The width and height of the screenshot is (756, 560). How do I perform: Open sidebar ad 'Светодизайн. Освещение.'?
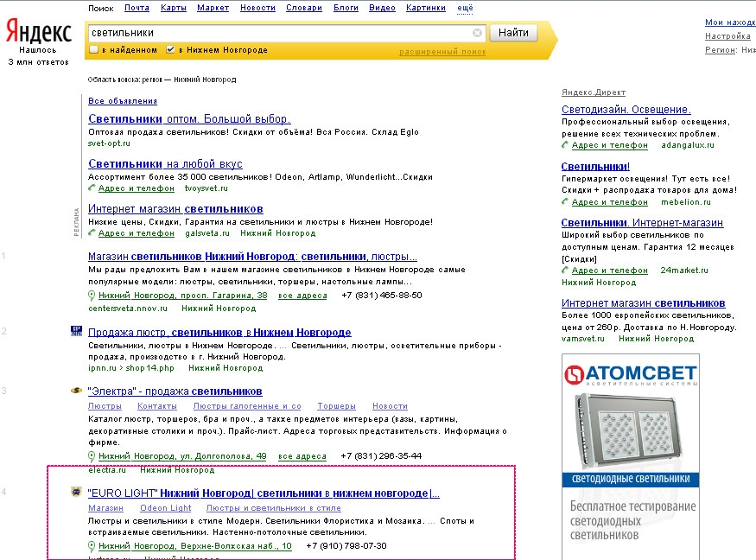[626, 110]
